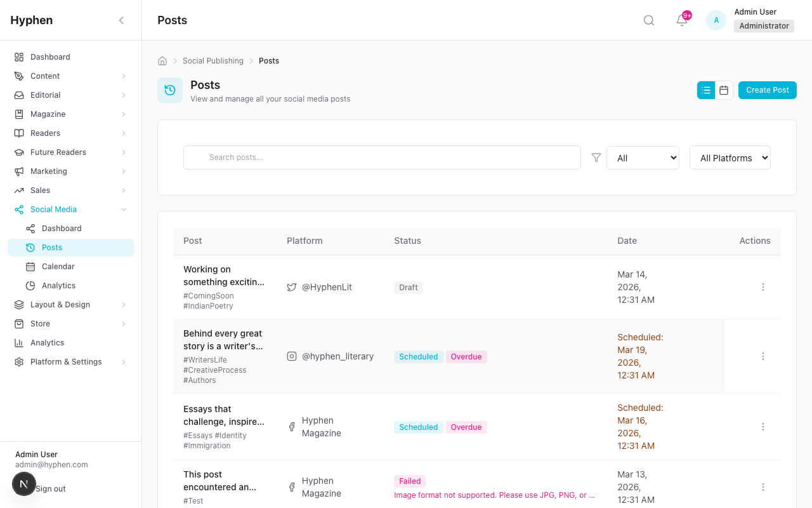Open the filter funnel icon next to search
Image resolution: width=812 pixels, height=508 pixels.
596,157
